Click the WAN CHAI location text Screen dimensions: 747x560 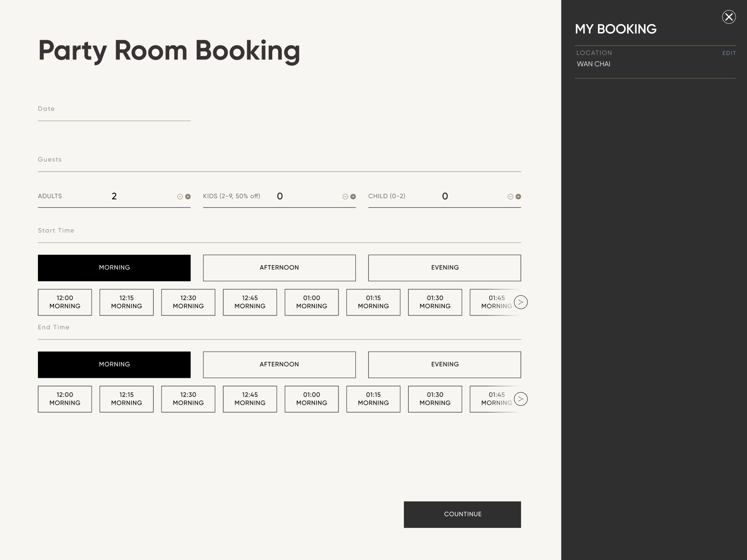(x=593, y=64)
